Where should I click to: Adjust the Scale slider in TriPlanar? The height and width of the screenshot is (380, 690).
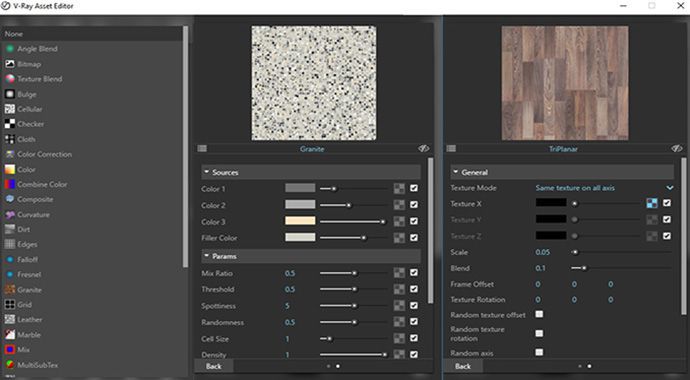621,252
